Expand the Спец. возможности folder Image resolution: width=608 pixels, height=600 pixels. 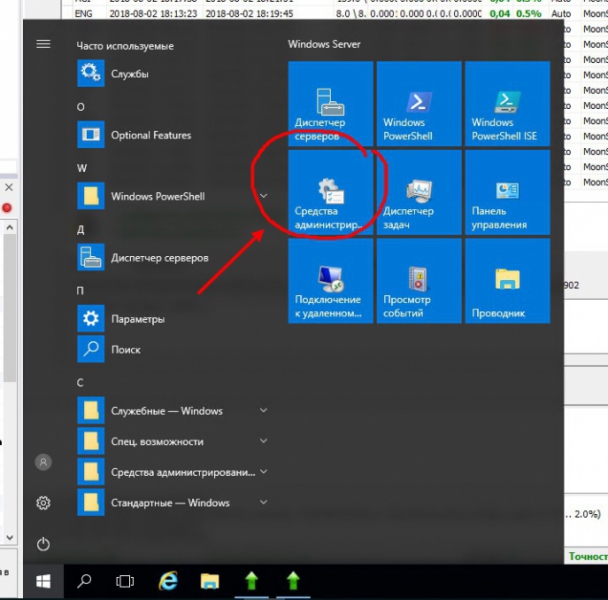(x=263, y=441)
